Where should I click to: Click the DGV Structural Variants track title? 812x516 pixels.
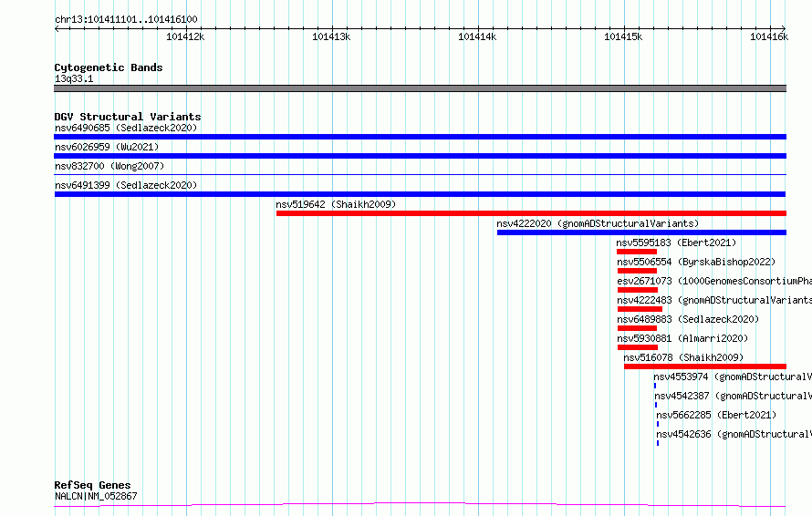128,117
